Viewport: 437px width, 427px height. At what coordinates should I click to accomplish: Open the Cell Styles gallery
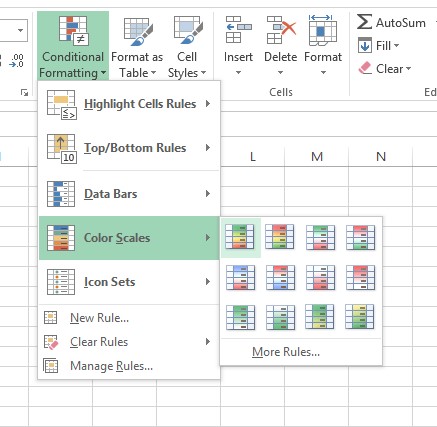click(187, 46)
